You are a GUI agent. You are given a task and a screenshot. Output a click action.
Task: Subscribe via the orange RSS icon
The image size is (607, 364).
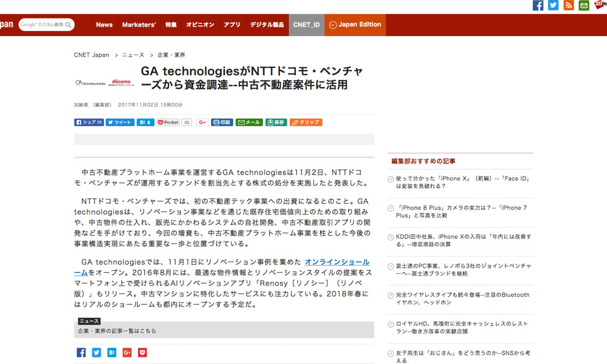point(568,5)
